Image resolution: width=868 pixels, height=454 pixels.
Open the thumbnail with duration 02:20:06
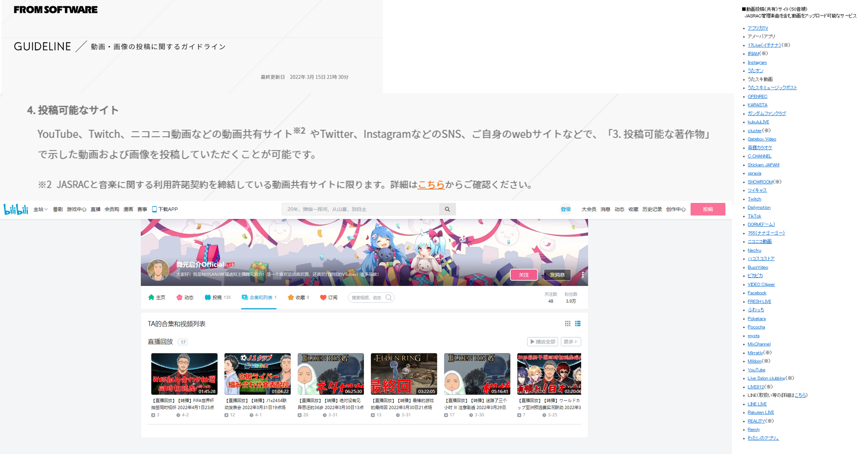(549, 374)
